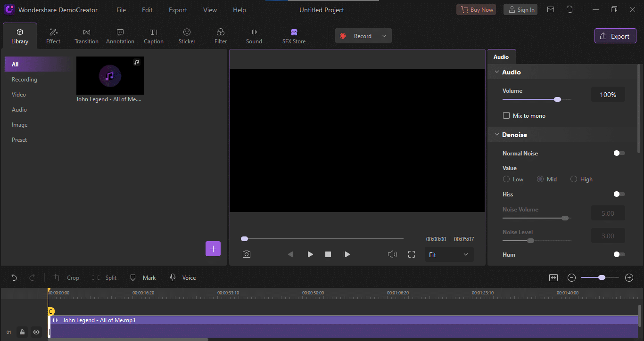Viewport: 644px width, 341px height.
Task: Open the Fit zoom dropdown
Action: click(x=448, y=255)
